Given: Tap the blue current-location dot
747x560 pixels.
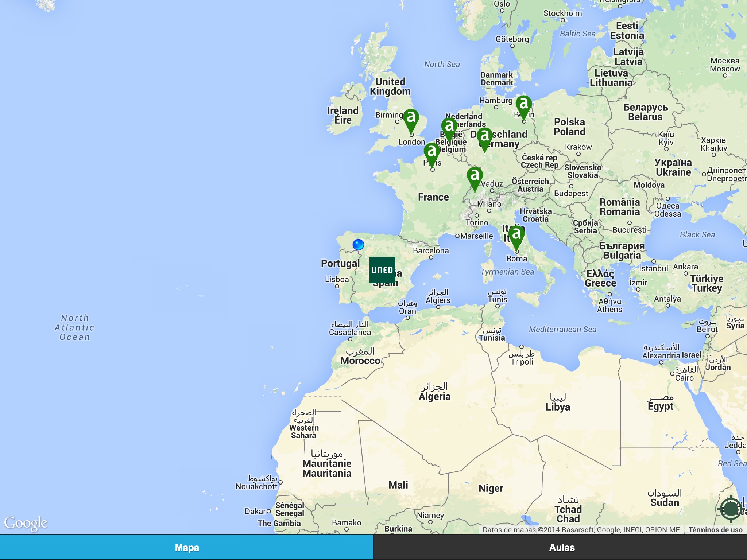Looking at the screenshot, I should point(358,244).
